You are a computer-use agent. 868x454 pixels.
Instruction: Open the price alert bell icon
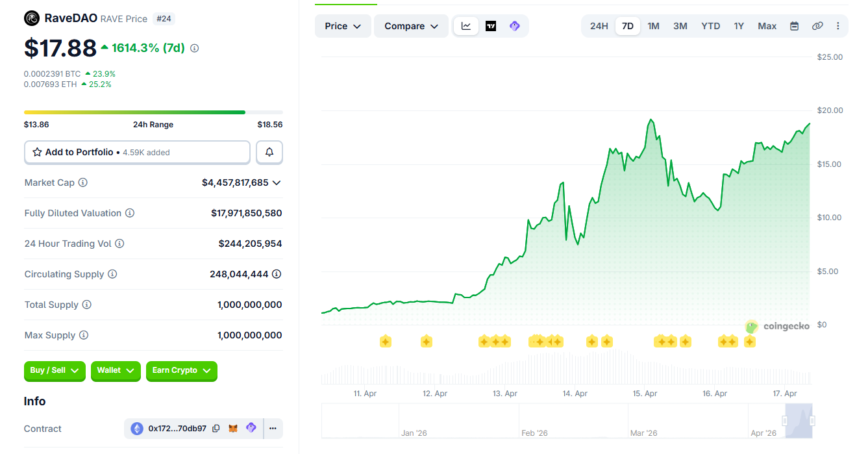[x=269, y=152]
